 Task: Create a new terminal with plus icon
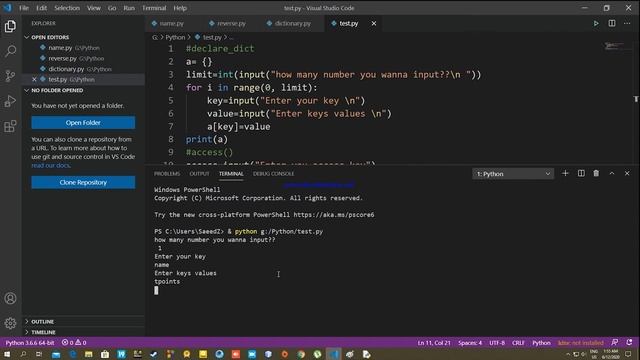click(565, 173)
